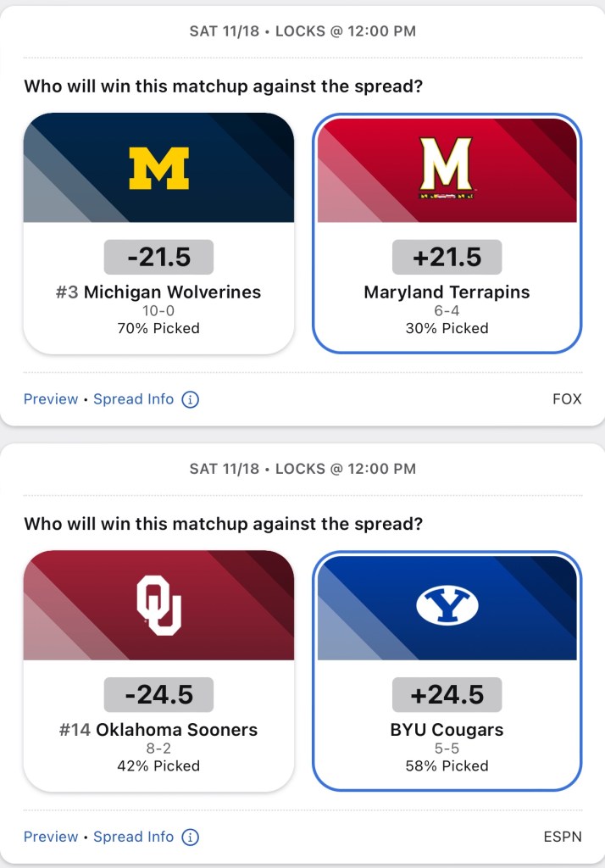Open spread info icon for Oklahoma-BYU game

[191, 837]
